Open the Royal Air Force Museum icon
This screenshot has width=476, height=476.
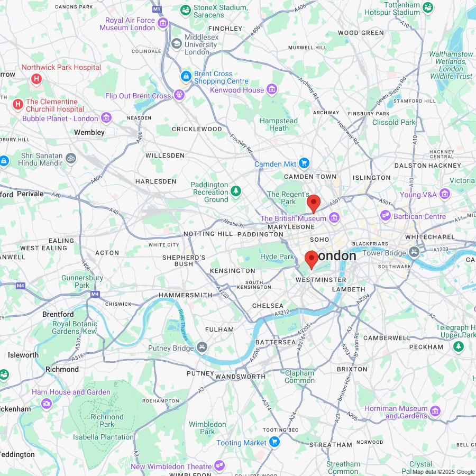tap(163, 23)
